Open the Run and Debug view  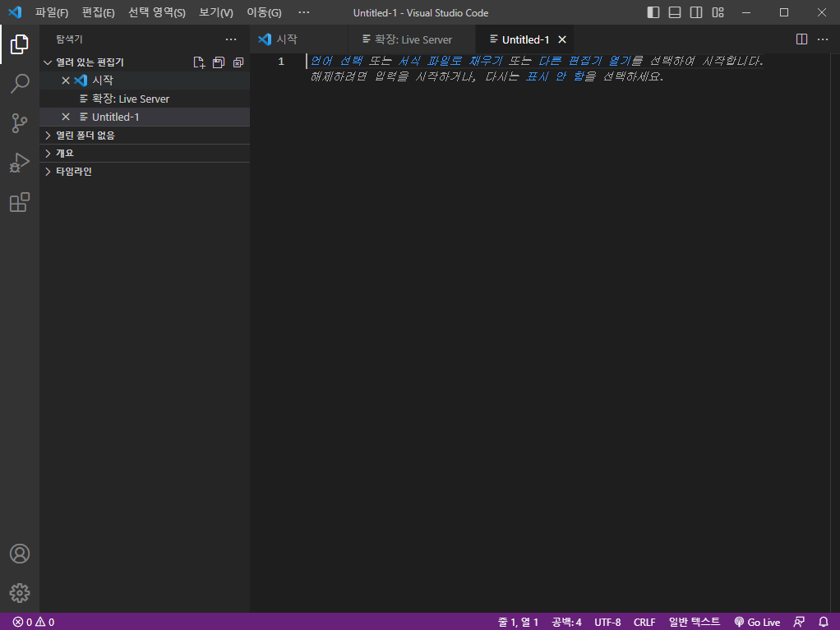click(19, 163)
